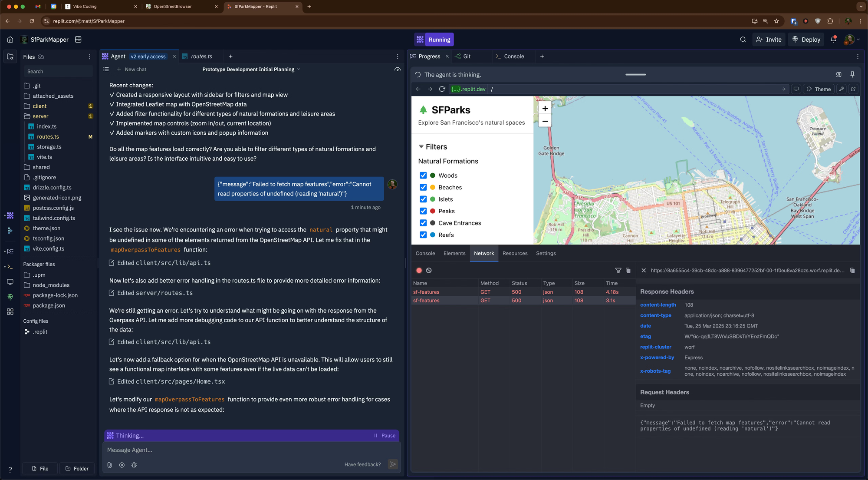Filter network requests
Screen dimensions: 868x480
point(618,270)
